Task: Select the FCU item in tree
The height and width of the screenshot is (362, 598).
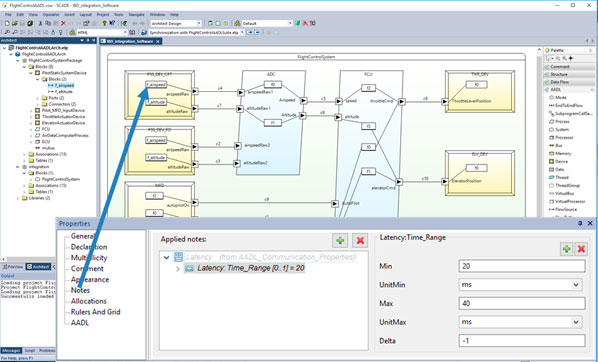Action: 46,129
